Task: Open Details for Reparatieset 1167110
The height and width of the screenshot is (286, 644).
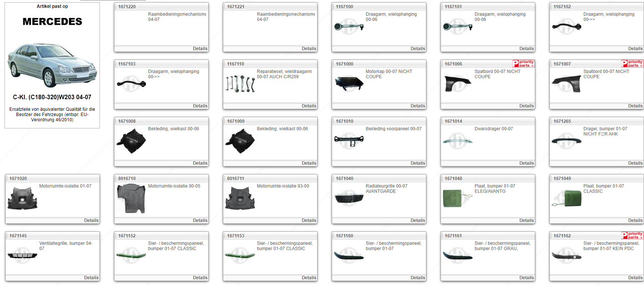Action: click(x=309, y=106)
